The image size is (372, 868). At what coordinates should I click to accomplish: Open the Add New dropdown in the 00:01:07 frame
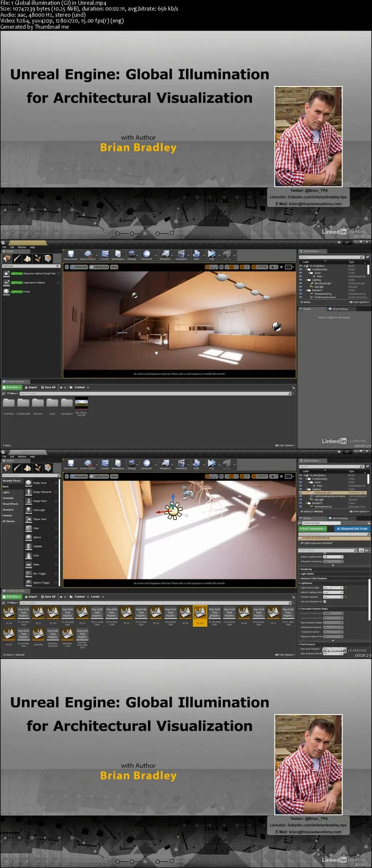click(12, 387)
